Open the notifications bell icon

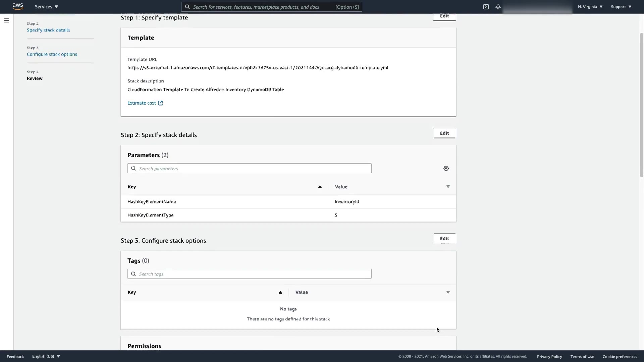[498, 7]
